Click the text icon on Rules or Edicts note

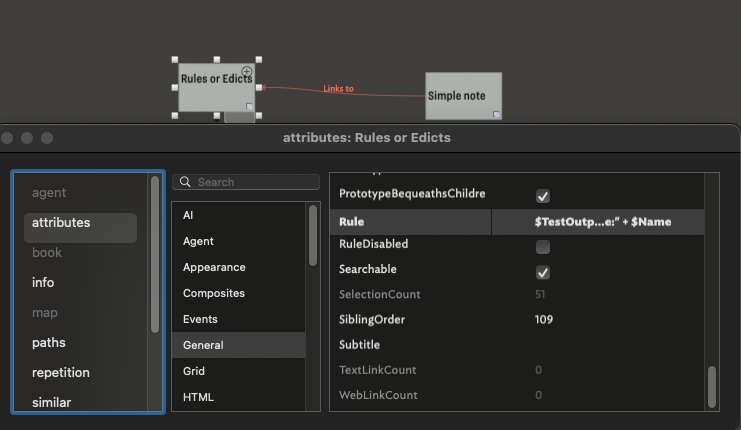pos(250,106)
